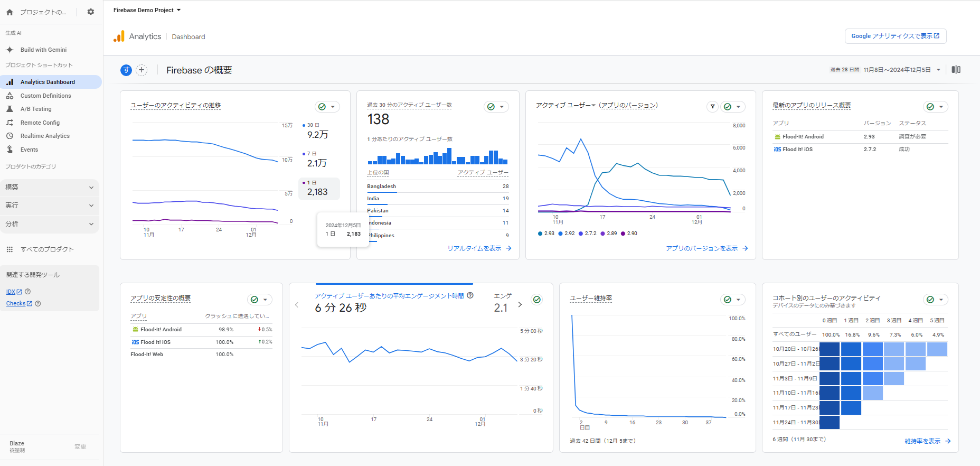Open the 30-minute active users card dropdown
The width and height of the screenshot is (980, 466).
pos(496,107)
